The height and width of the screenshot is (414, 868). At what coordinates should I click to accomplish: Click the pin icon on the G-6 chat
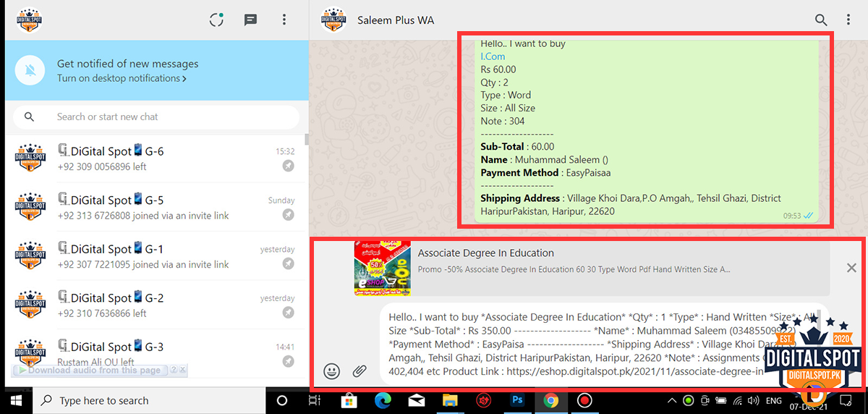pos(289,166)
